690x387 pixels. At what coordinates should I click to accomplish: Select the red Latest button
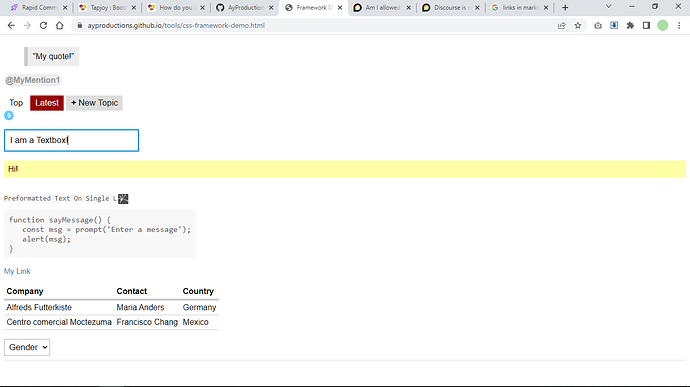[x=47, y=103]
